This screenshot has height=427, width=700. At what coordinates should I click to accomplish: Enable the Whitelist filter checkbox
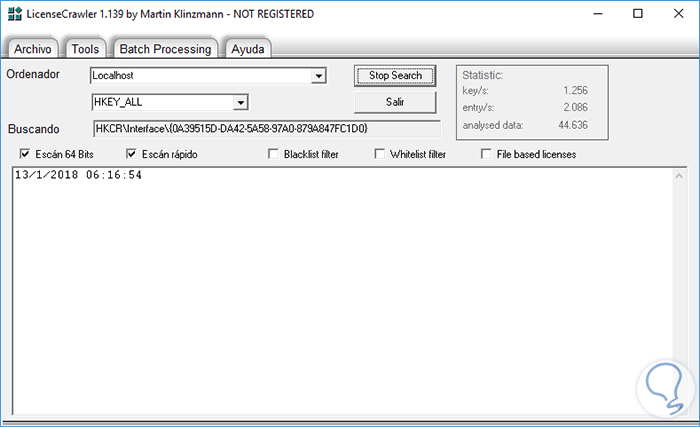379,154
